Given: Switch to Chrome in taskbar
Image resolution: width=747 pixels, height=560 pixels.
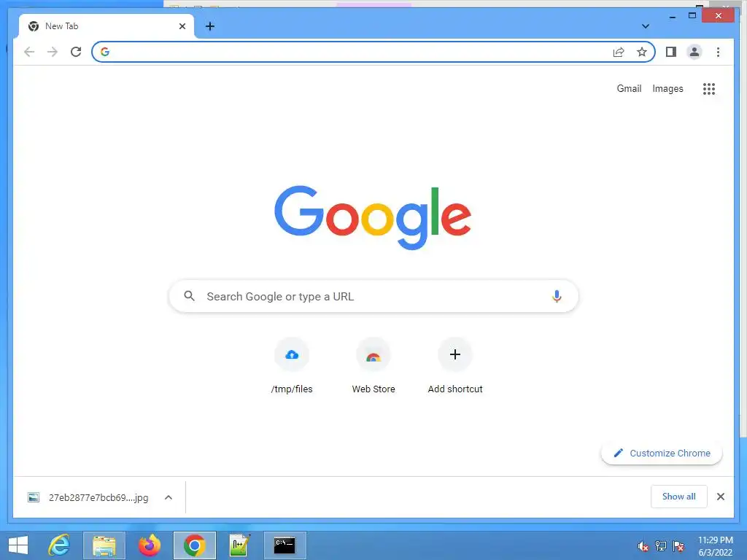Looking at the screenshot, I should point(194,545).
